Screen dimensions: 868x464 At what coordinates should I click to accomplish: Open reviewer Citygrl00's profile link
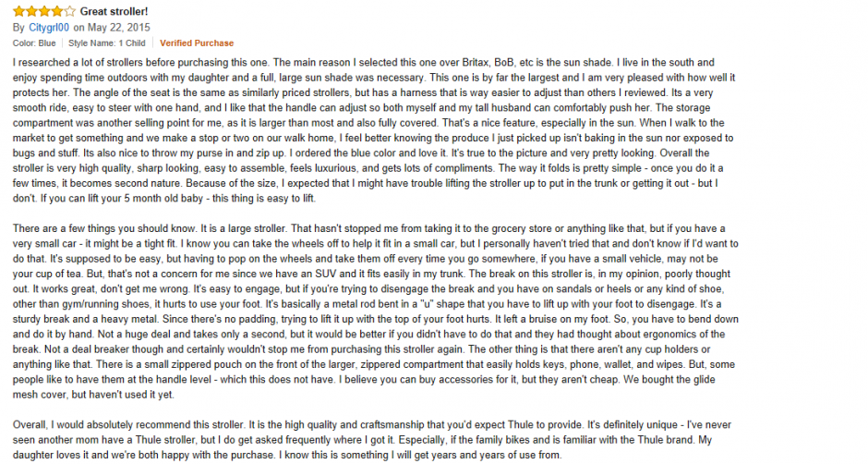[x=49, y=28]
